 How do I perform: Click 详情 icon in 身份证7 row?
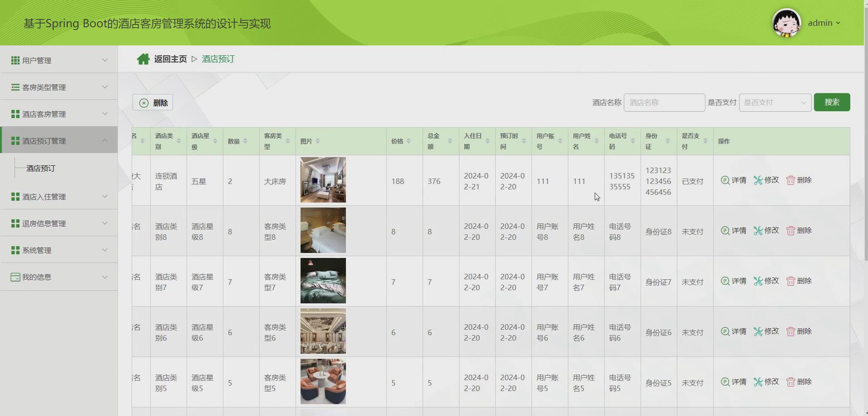pos(725,281)
